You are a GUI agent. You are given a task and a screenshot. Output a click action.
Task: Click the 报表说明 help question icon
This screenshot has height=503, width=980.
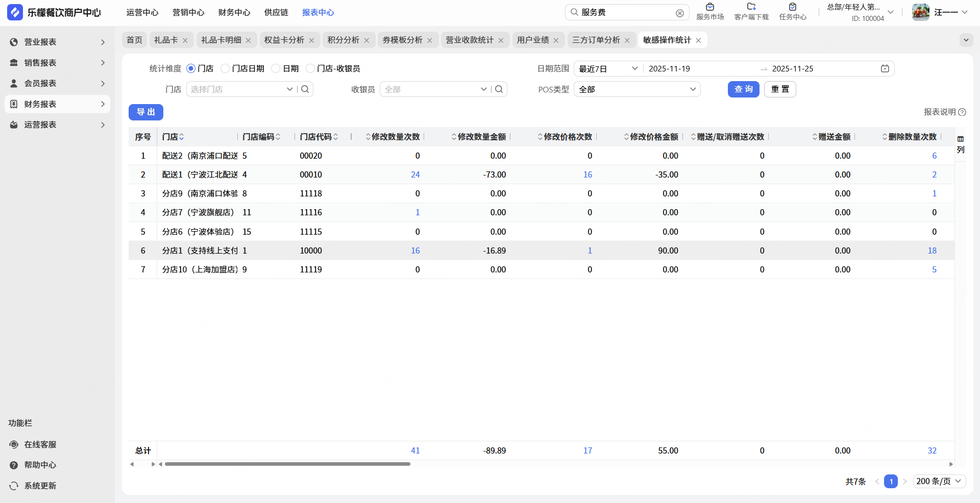[x=962, y=112]
